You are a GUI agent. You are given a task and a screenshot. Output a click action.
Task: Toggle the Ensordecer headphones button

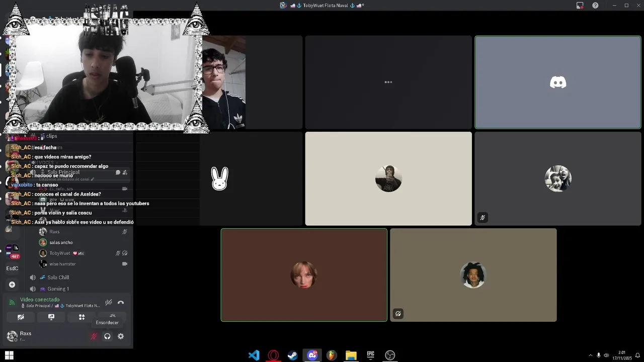pyautogui.click(x=107, y=336)
